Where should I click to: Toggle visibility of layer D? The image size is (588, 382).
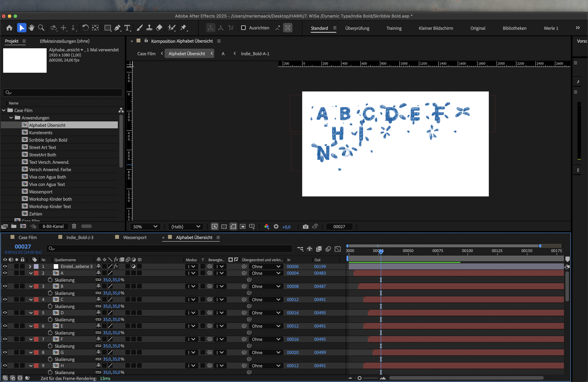pos(5,313)
